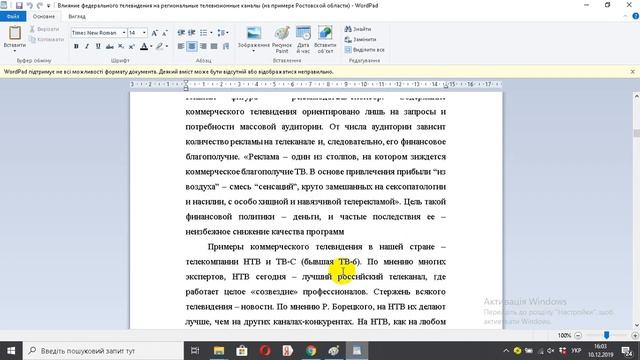Image resolution: width=640 pixels, height=360 pixels.
Task: Open the dropdown arrow under Зображення
Action: pyautogui.click(x=254, y=51)
